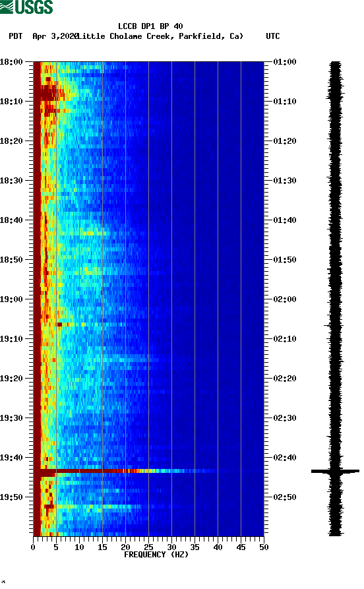Click the 18:50 PDT time label
The image size is (364, 589).
(11, 260)
